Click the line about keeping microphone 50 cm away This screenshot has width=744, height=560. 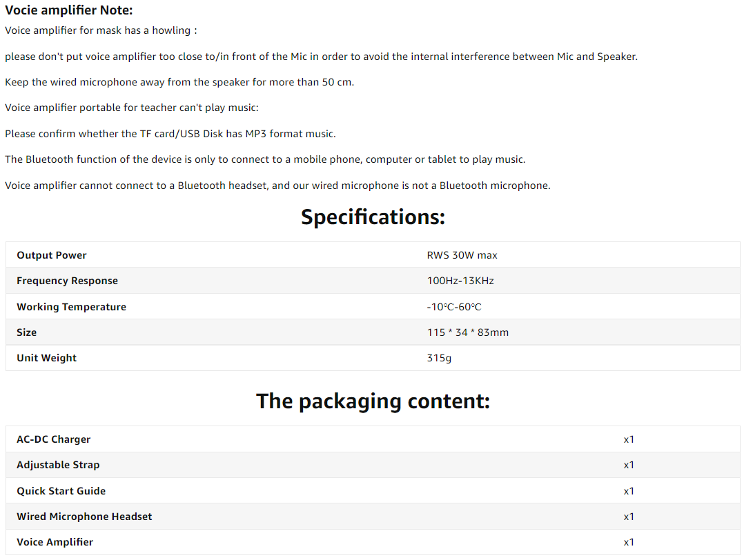(179, 82)
